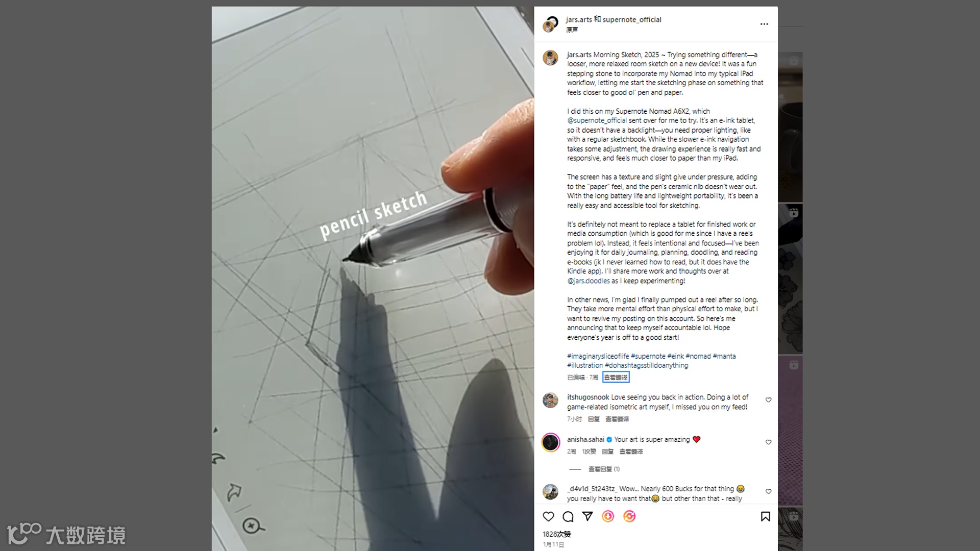This screenshot has width=980, height=551.
Task: Open the #imaginarysliceoflife hashtag
Action: [x=598, y=356]
